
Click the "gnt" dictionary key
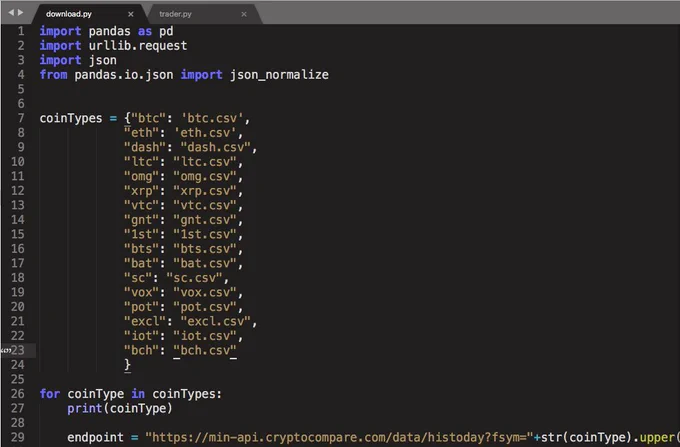[x=142, y=220]
